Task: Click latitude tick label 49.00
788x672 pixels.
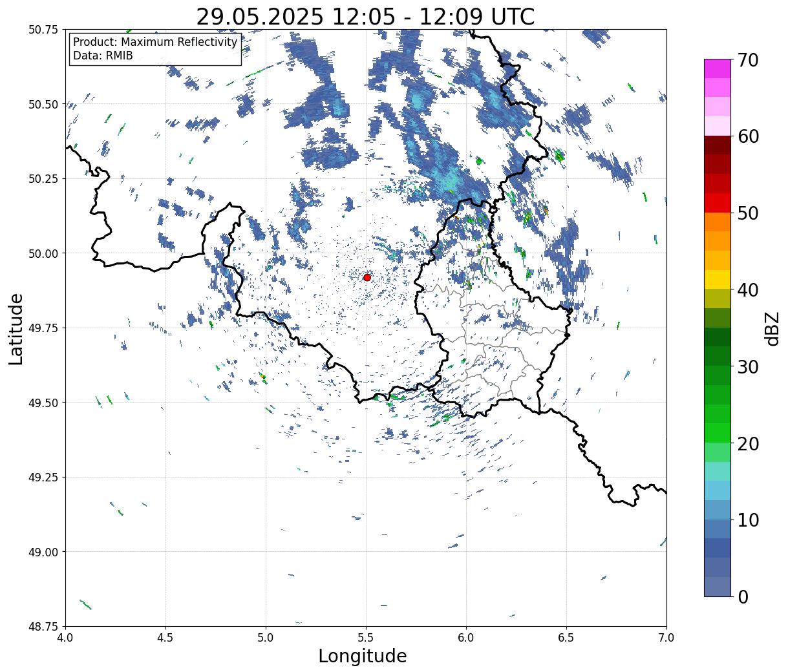Action: point(43,552)
